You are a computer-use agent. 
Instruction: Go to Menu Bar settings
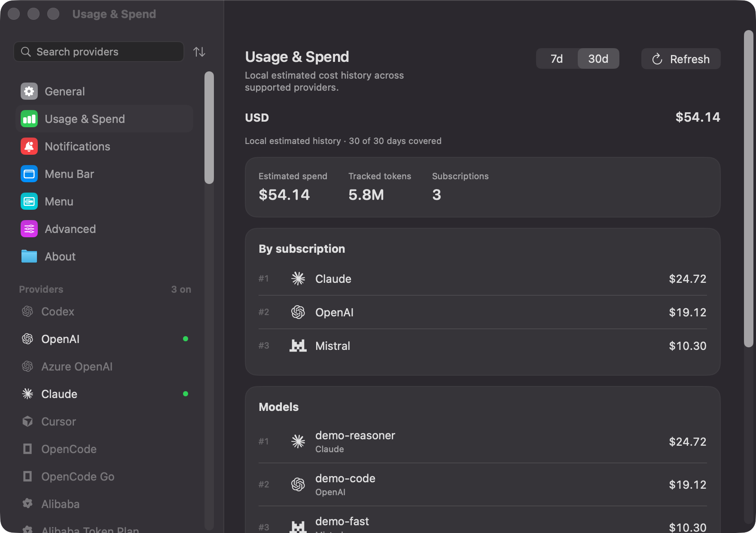tap(104, 174)
